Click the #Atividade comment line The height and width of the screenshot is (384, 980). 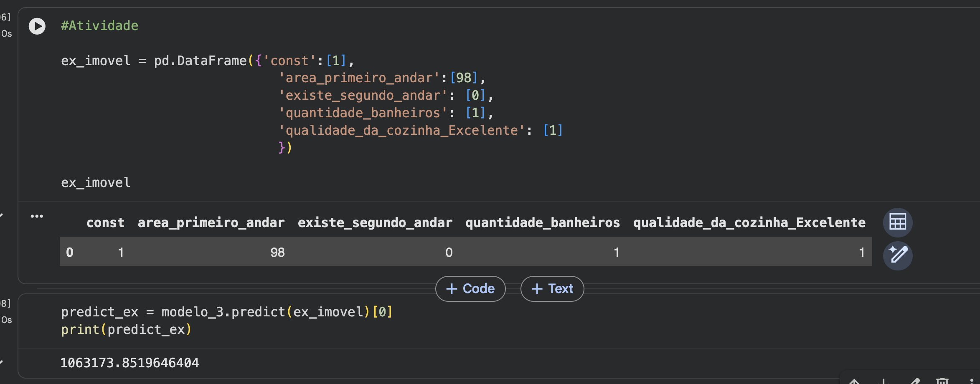point(99,26)
